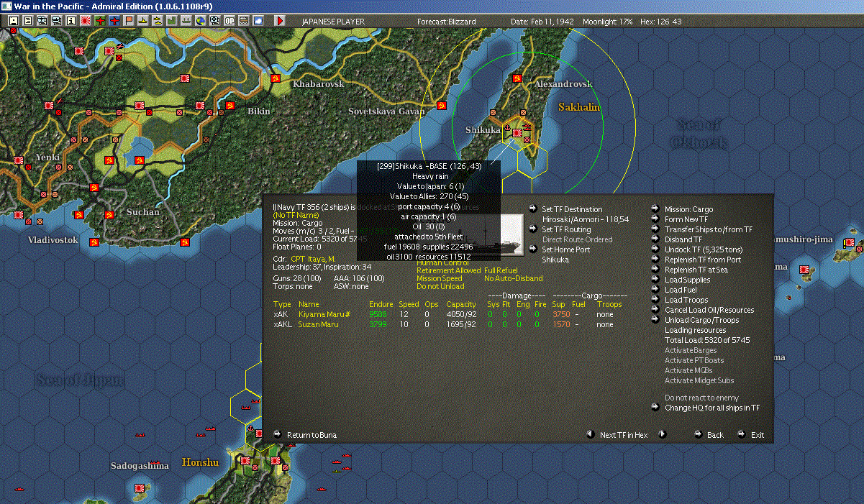
Task: Click Load Supplies
Action: click(687, 280)
